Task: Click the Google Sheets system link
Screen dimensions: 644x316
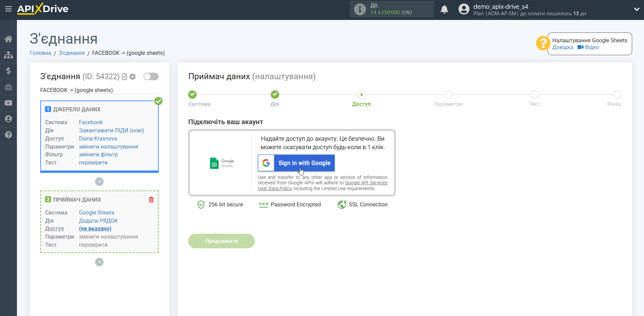Action: point(96,213)
